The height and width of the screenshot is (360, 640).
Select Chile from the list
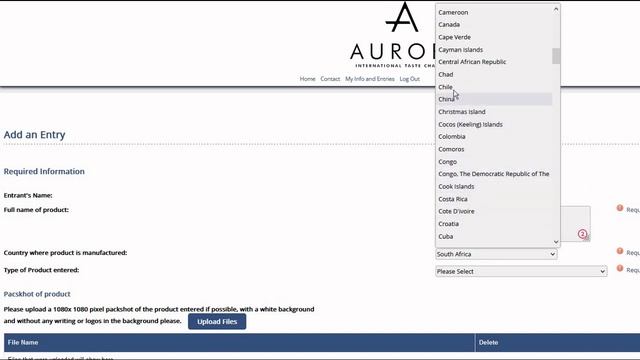pyautogui.click(x=494, y=87)
